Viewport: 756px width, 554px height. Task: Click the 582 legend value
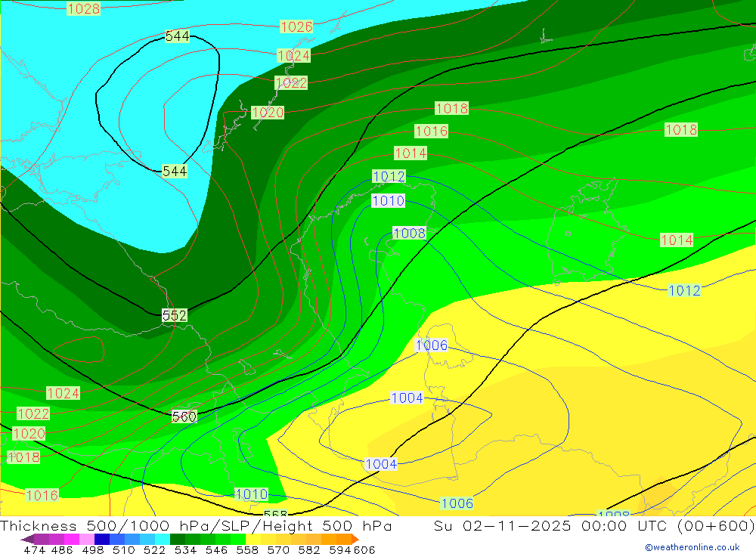tap(308, 549)
